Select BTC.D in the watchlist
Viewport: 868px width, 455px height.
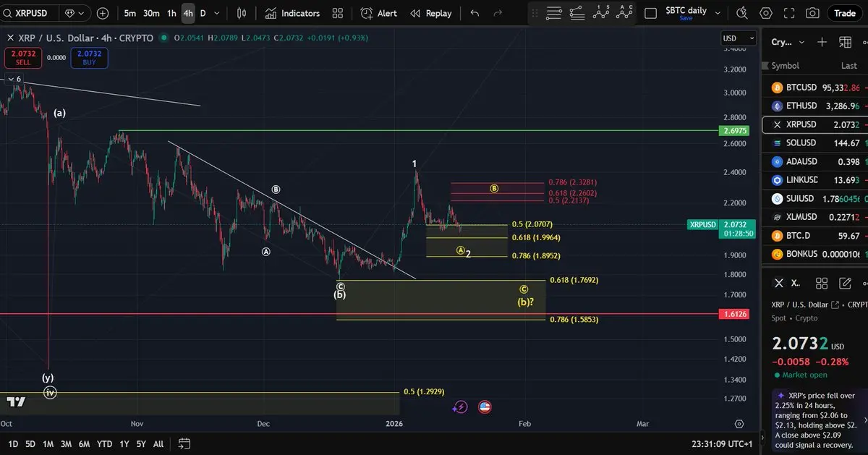pyautogui.click(x=814, y=236)
